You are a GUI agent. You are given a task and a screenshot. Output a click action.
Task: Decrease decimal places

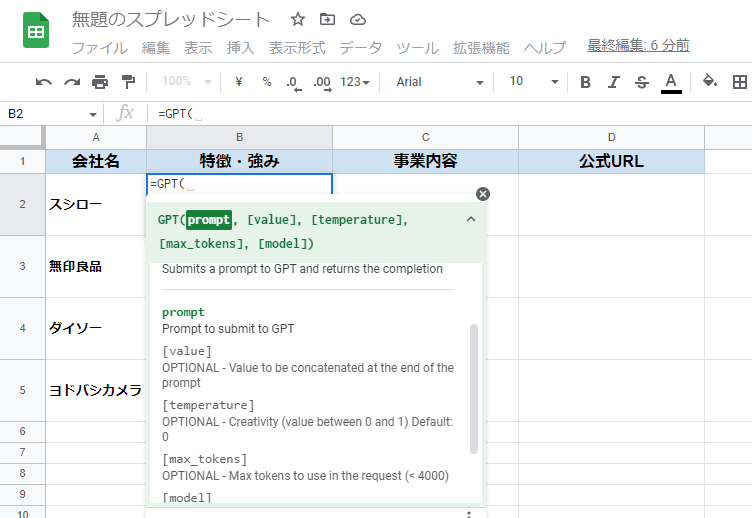click(x=294, y=82)
